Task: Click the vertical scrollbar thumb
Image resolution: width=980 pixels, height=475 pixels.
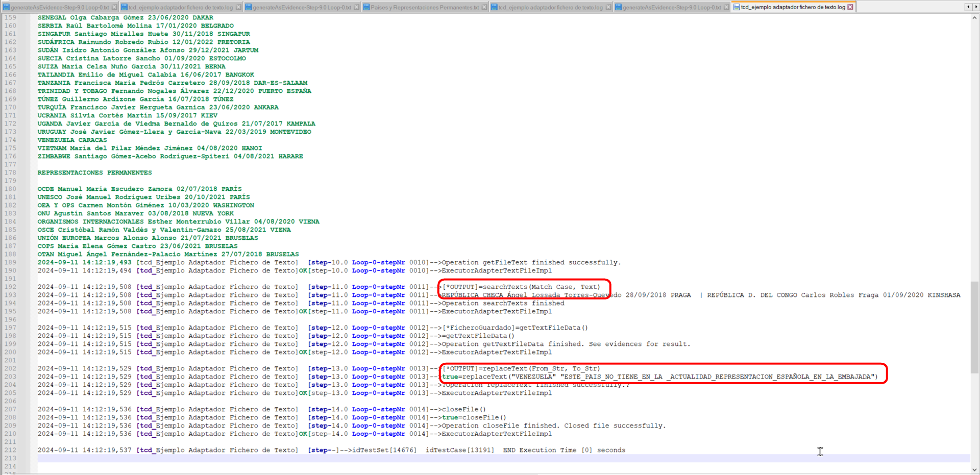Action: coord(974,327)
